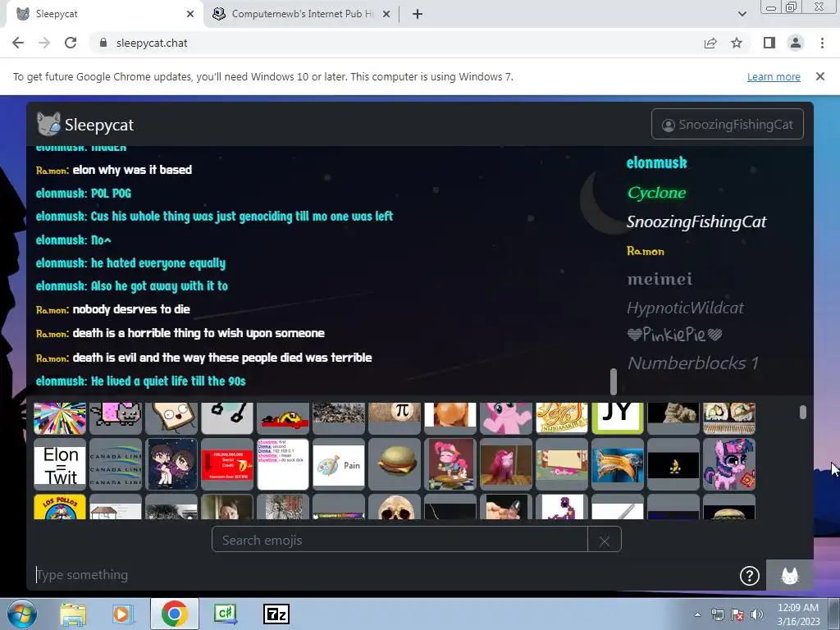The image size is (840, 630).
Task: Click SnoozingFishingCat in the user list
Action: (696, 221)
